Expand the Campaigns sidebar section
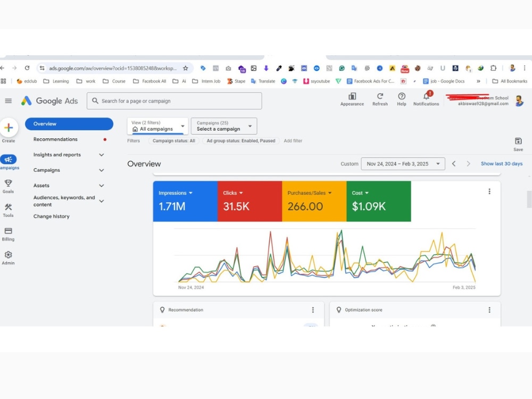The height and width of the screenshot is (399, 532). pyautogui.click(x=102, y=170)
